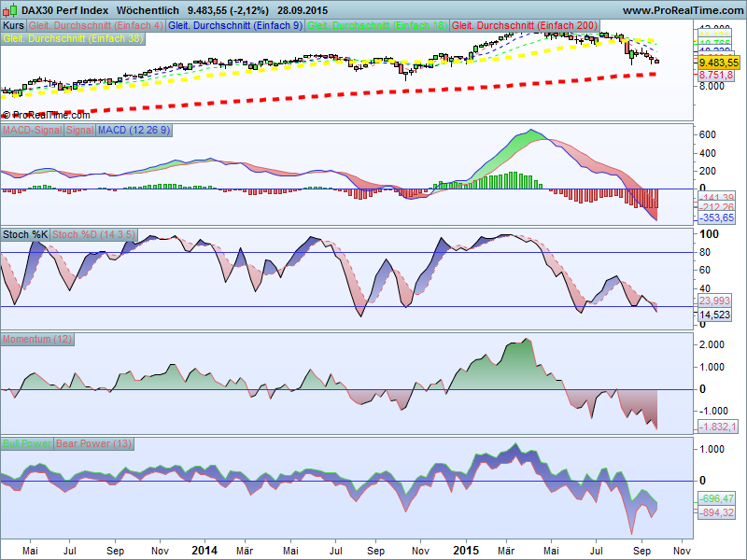747x560 pixels.
Task: Click the 2014 year label on time axis
Action: [204, 551]
